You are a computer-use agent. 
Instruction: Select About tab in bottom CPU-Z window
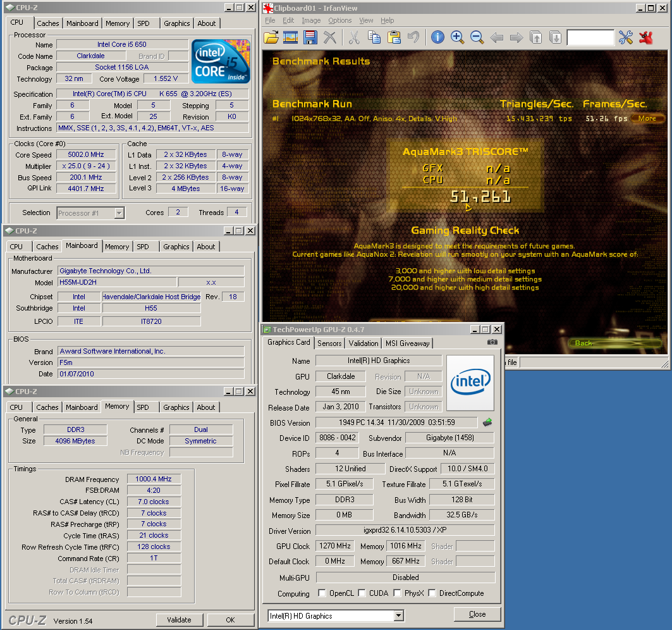(206, 407)
